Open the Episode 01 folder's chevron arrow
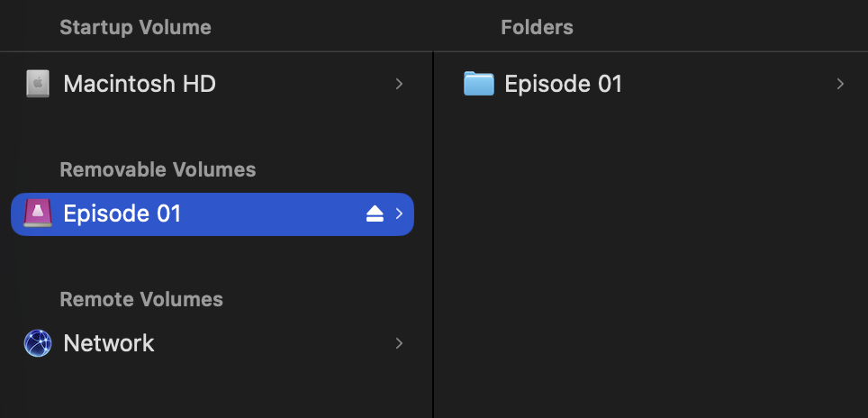 [x=840, y=84]
